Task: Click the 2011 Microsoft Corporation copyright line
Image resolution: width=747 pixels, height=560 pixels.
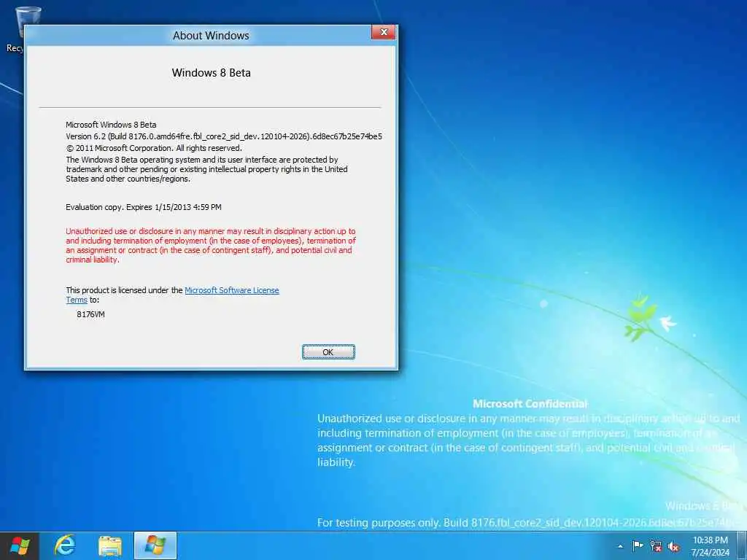Action: point(154,148)
